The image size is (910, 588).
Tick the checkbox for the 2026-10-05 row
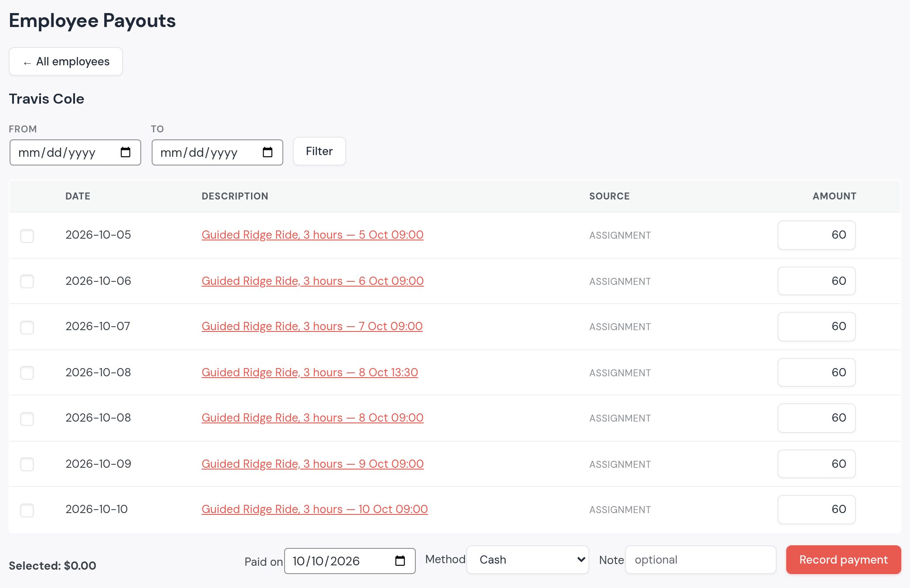[x=27, y=236]
